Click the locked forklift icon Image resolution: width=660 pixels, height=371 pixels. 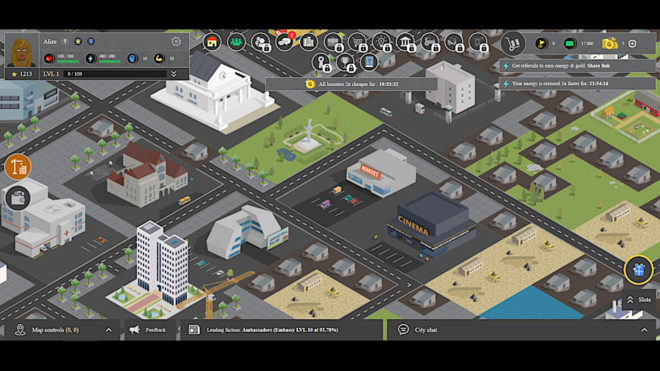click(454, 42)
